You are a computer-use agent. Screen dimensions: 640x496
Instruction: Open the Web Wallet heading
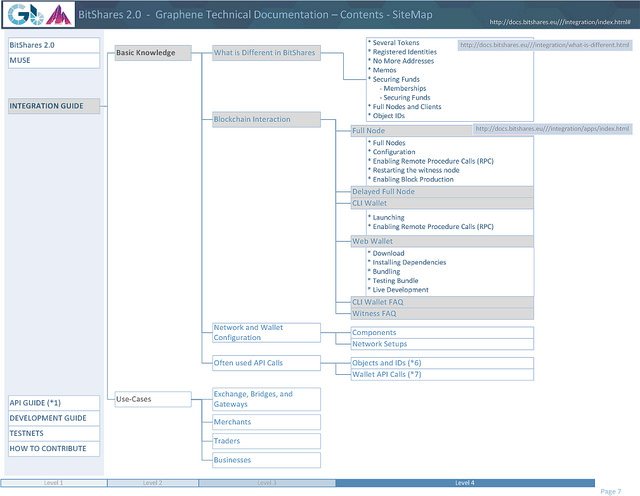point(442,241)
